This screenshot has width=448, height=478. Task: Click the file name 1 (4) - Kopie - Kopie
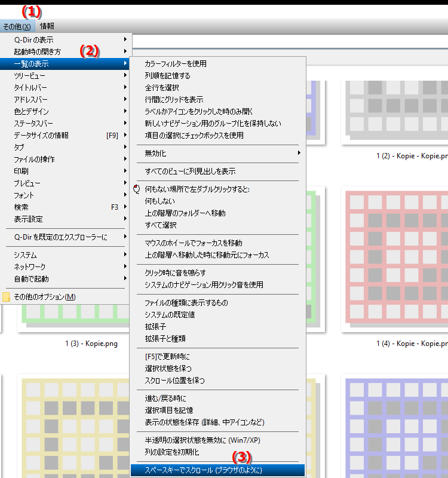pos(412,344)
